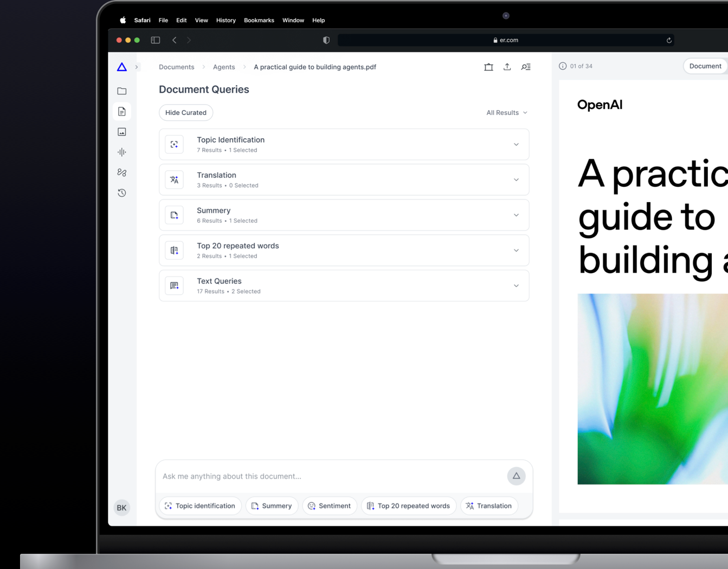Viewport: 728px width, 569px height.
Task: Click the user list icon in the header
Action: coord(526,67)
